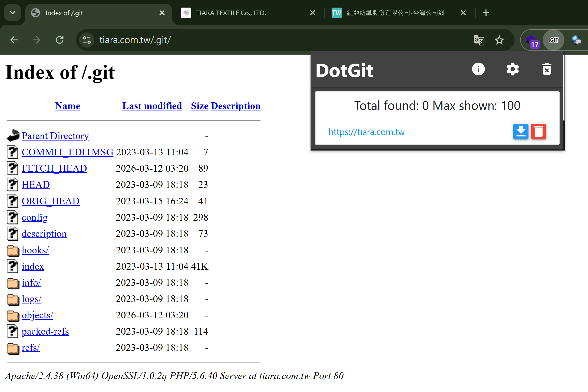Open the index file link
The height and width of the screenshot is (392, 588).
tap(33, 266)
